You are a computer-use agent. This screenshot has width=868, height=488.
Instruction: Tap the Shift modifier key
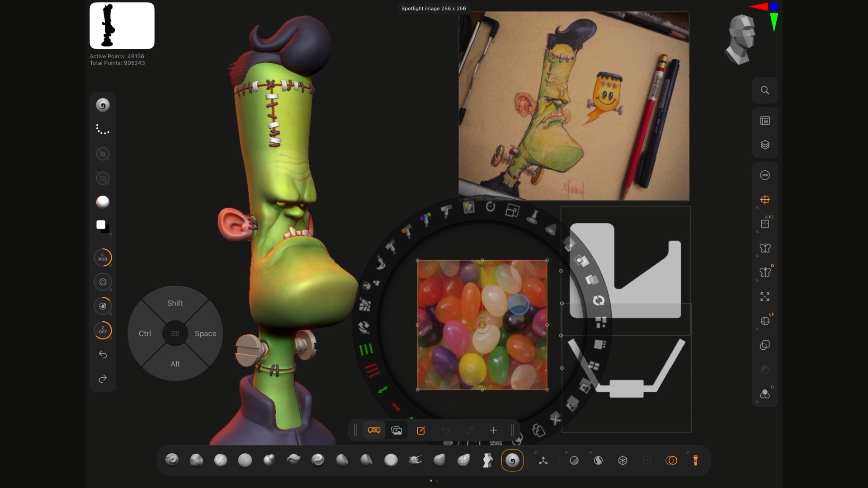[x=175, y=303]
